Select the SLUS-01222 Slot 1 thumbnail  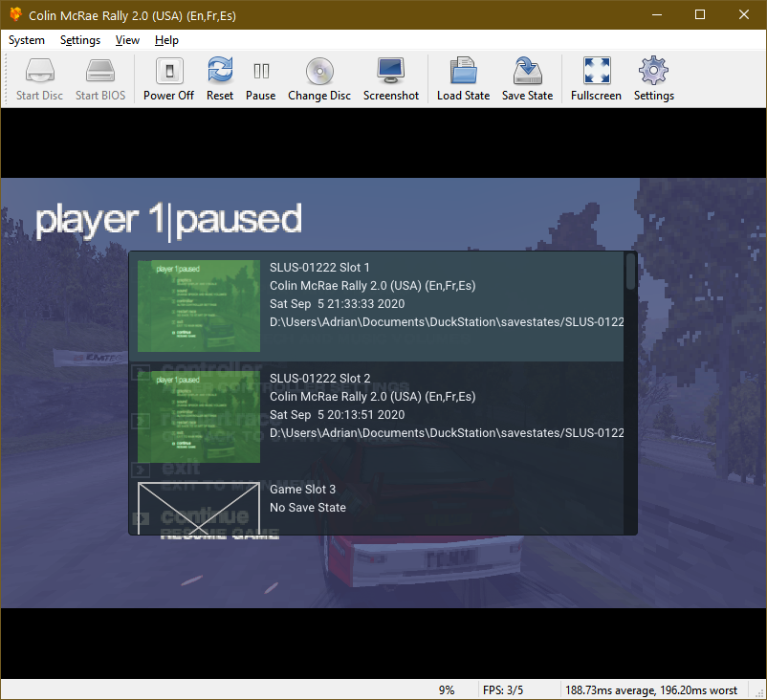point(199,306)
